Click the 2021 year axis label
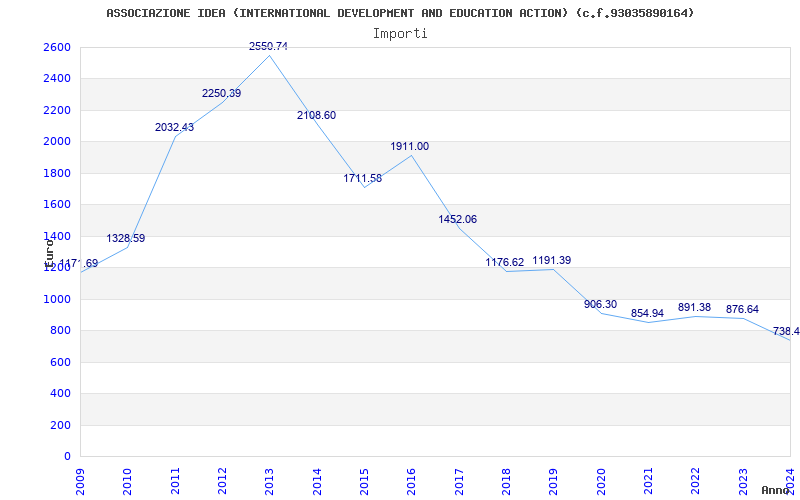800x500 pixels. pos(648,482)
